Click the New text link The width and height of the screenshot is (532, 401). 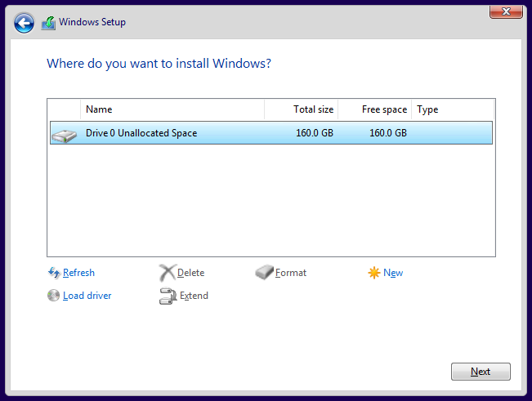coord(393,273)
